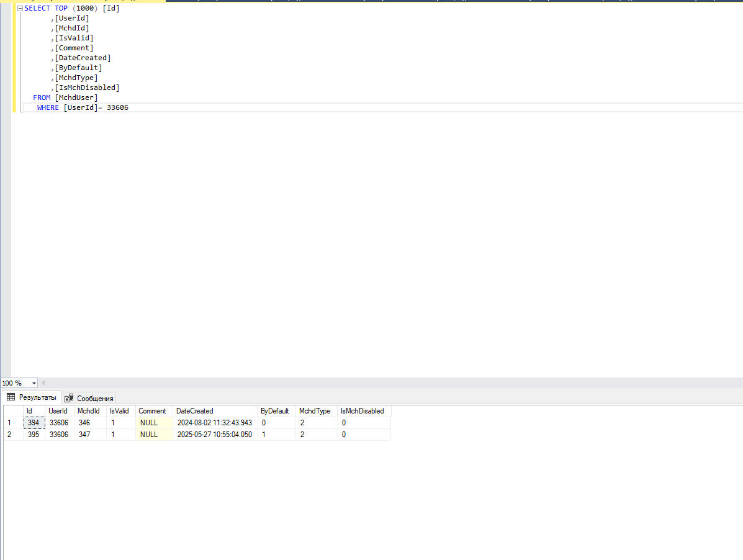Screen dimensions: 743x560
Task: Select row header number 2
Action: (x=13, y=435)
